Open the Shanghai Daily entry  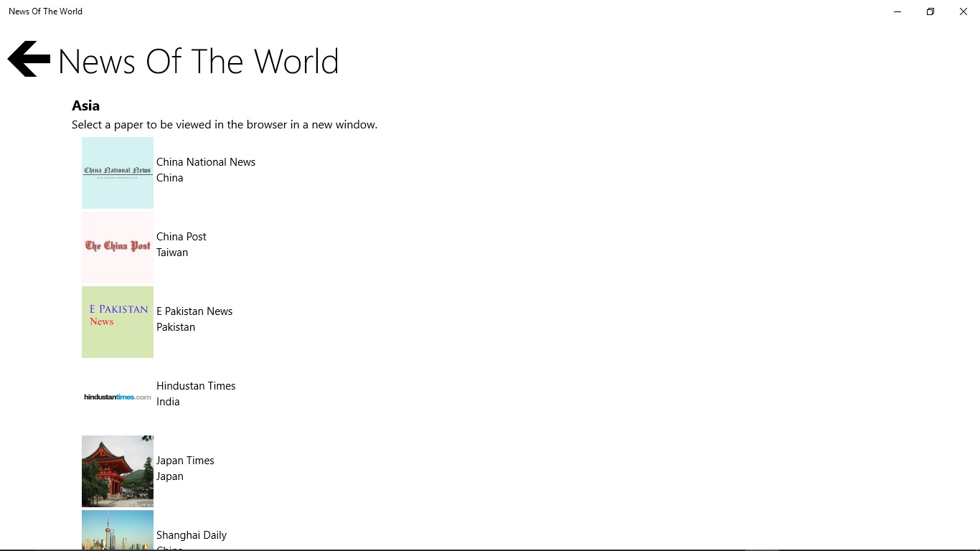[192, 535]
